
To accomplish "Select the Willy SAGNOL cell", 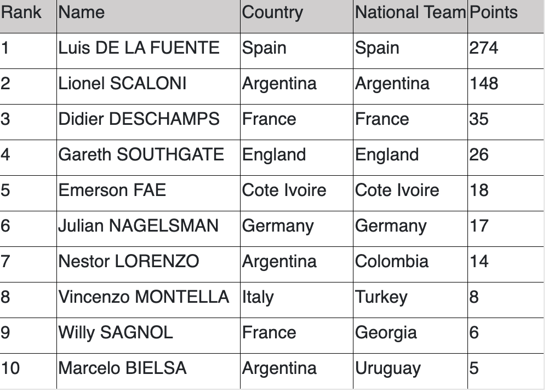I will click(149, 336).
